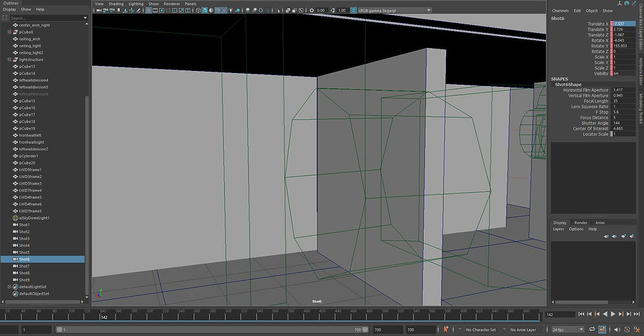The height and width of the screenshot is (336, 644).
Task: Expand the lightstructure node
Action: click(x=9, y=60)
